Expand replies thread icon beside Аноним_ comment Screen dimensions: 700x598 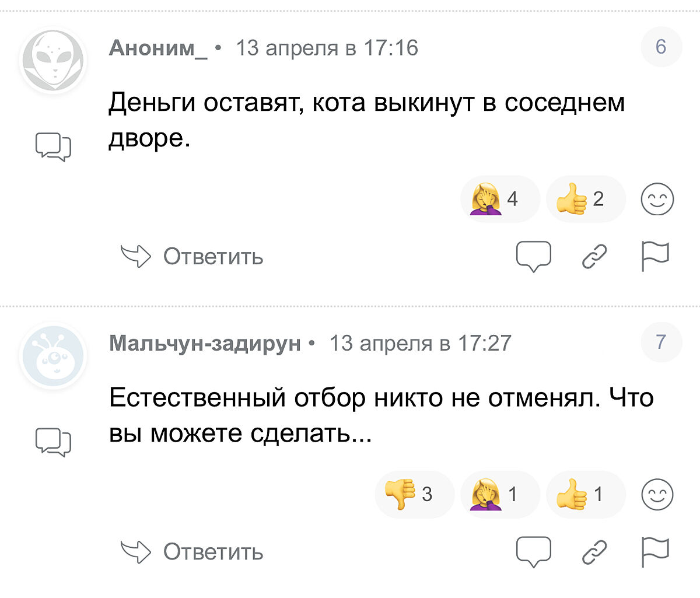point(53,146)
